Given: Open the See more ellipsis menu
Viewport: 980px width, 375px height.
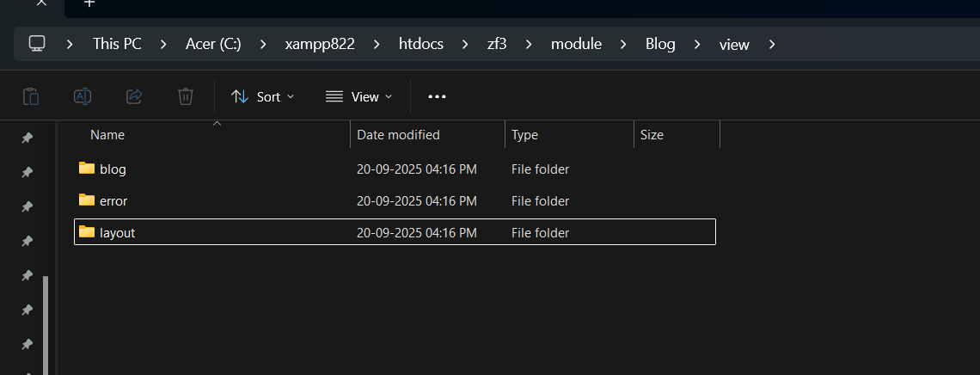Looking at the screenshot, I should 437,96.
